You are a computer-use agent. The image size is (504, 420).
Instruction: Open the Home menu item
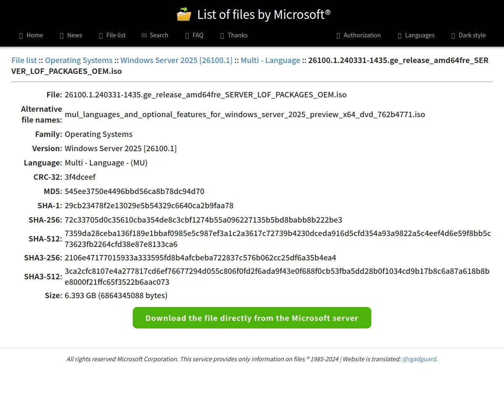tap(31, 35)
